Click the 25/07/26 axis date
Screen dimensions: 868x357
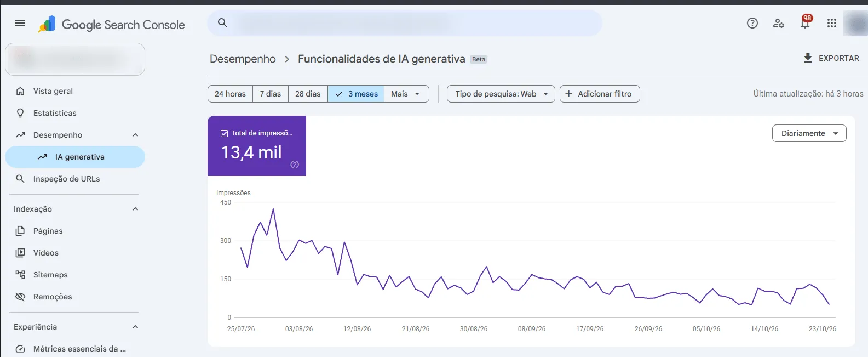tap(241, 329)
